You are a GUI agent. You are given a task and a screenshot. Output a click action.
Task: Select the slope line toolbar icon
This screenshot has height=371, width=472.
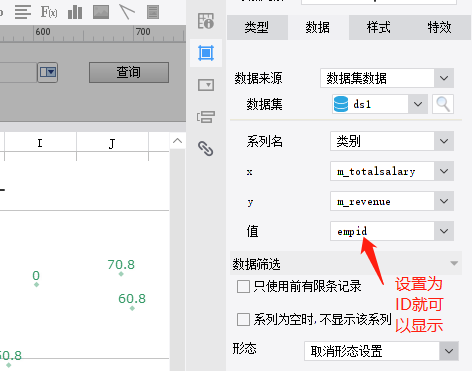(x=127, y=12)
